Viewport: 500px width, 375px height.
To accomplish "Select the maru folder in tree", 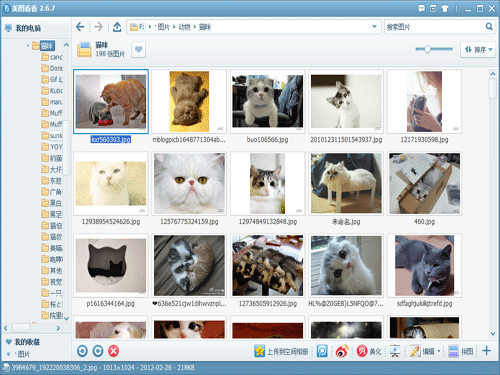I will click(x=52, y=102).
